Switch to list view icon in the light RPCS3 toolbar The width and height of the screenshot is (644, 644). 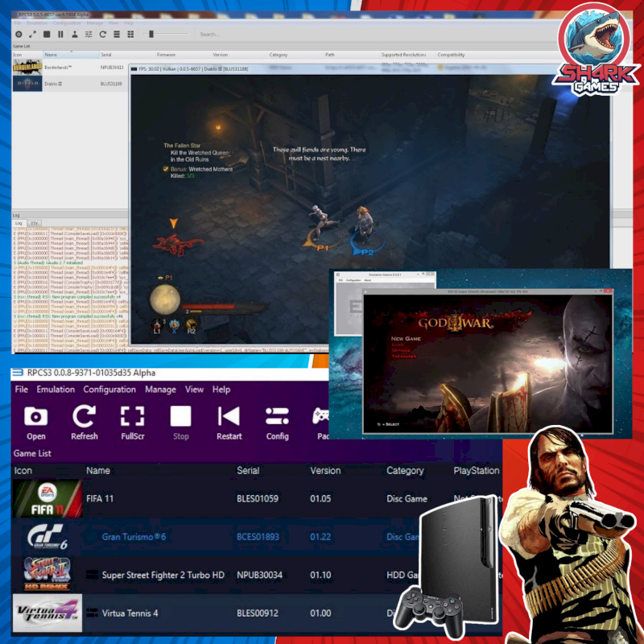[117, 35]
